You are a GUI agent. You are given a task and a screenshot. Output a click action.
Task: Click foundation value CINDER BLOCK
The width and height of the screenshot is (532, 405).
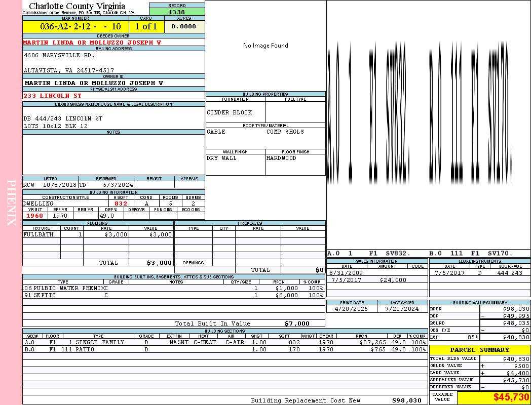230,112
